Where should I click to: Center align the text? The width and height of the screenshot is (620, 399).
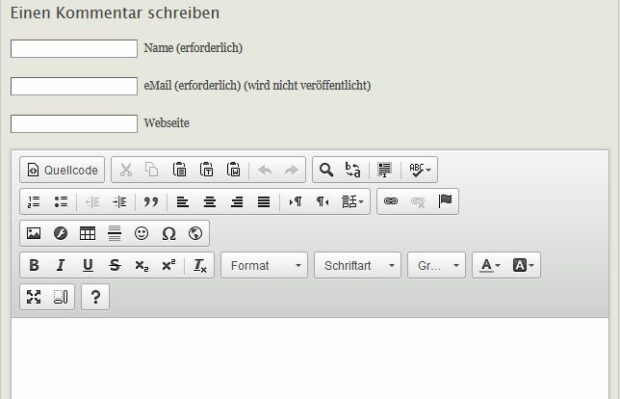click(x=210, y=202)
